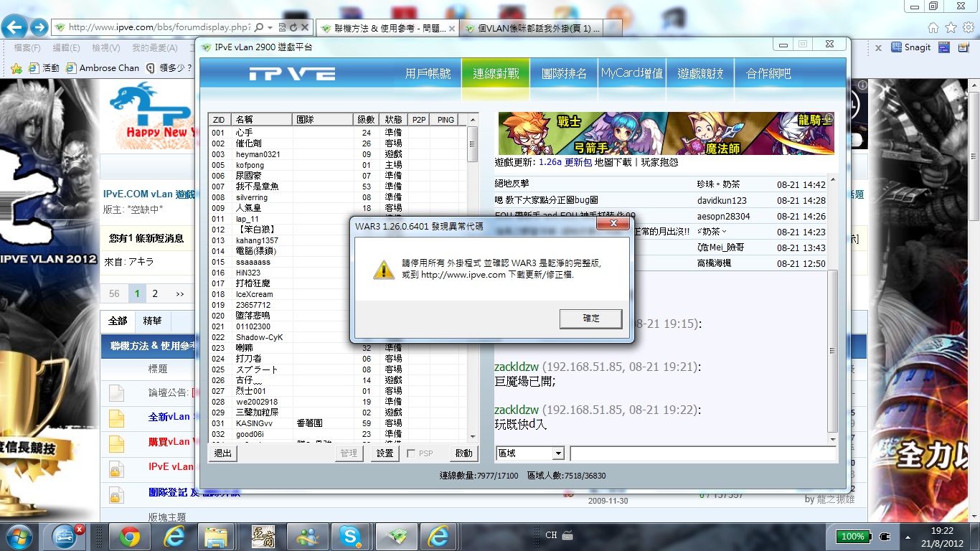This screenshot has height=551, width=980.
Task: Open the 檢視(V) browser menu
Action: coord(106,48)
